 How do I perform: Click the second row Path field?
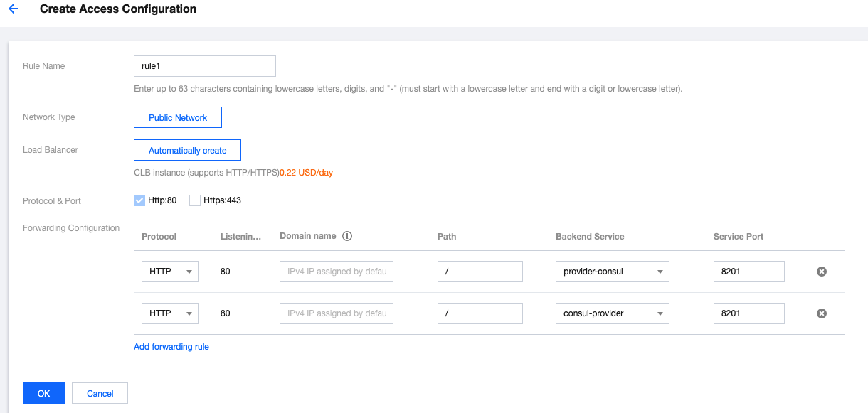point(480,313)
